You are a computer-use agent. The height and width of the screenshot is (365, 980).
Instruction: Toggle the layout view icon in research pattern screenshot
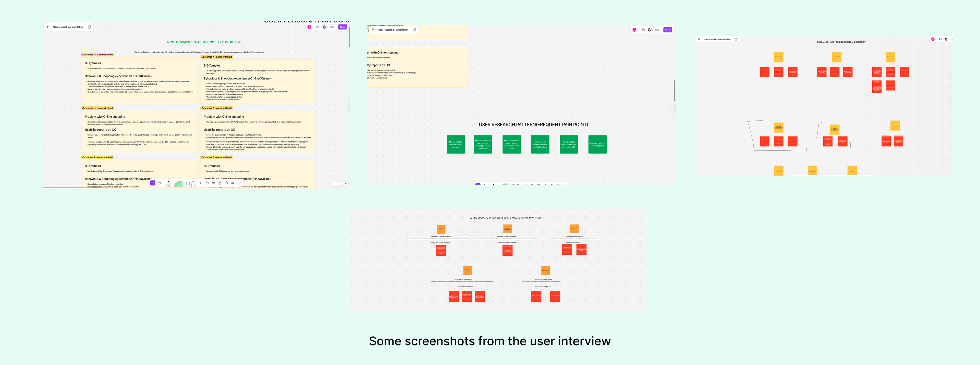click(643, 30)
